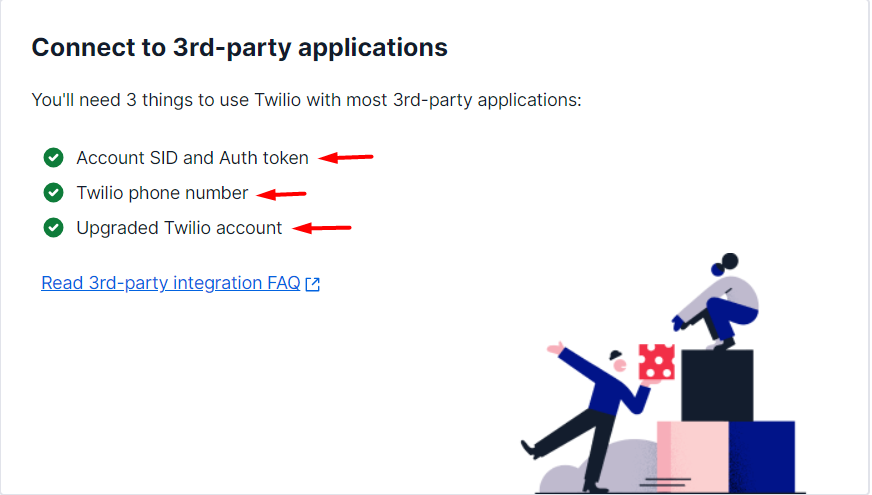Image resolution: width=872 pixels, height=495 pixels.
Task: Click the red arrow pointing at Upgraded Twilio account
Action: 322,228
